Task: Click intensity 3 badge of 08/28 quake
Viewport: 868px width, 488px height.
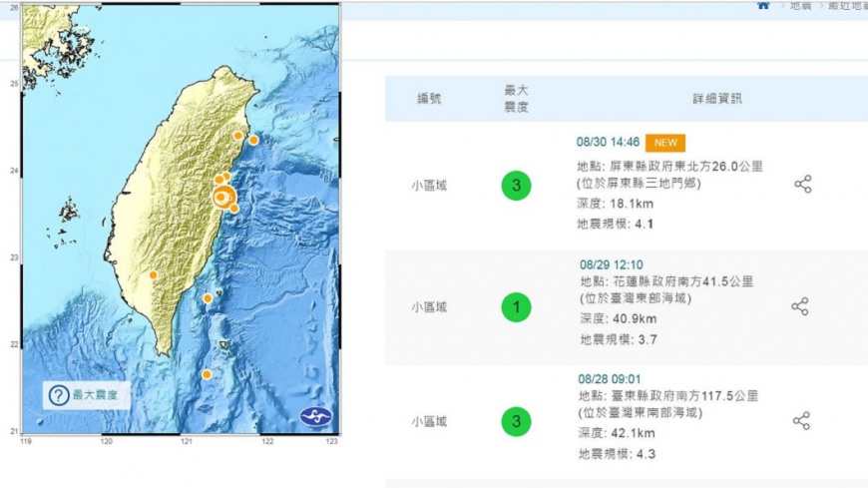Action: [x=516, y=421]
